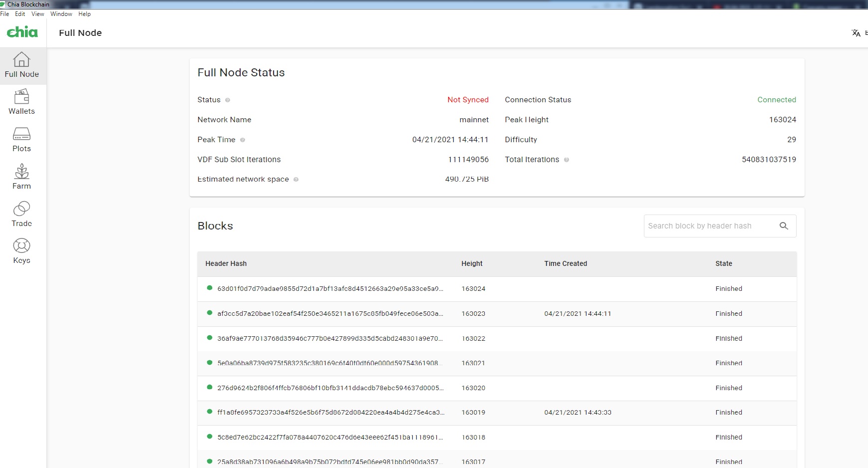The width and height of the screenshot is (868, 468).
Task: Open the Help menu
Action: (x=84, y=14)
